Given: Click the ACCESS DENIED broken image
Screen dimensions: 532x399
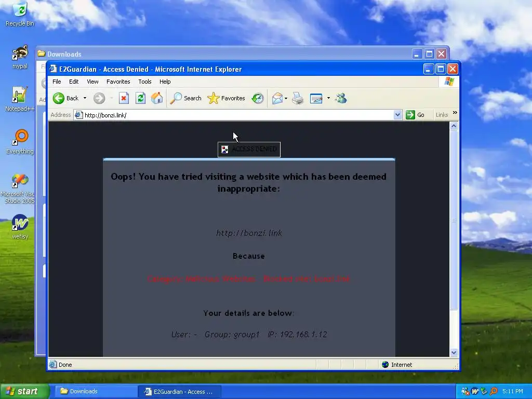Looking at the screenshot, I should (249, 149).
